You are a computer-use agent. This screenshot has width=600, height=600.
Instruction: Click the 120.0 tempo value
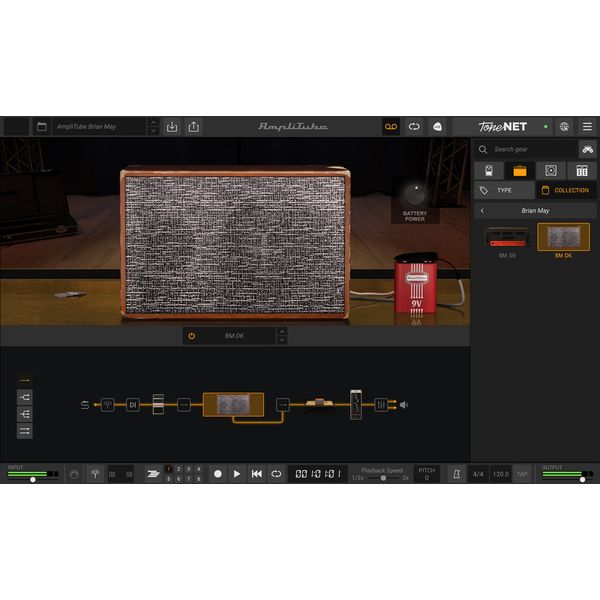[x=501, y=474]
